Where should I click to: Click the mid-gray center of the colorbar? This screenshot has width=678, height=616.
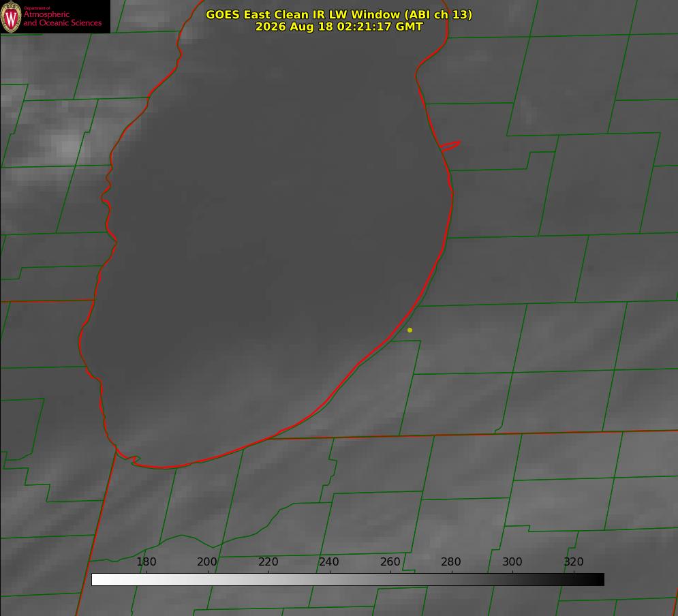coord(348,579)
